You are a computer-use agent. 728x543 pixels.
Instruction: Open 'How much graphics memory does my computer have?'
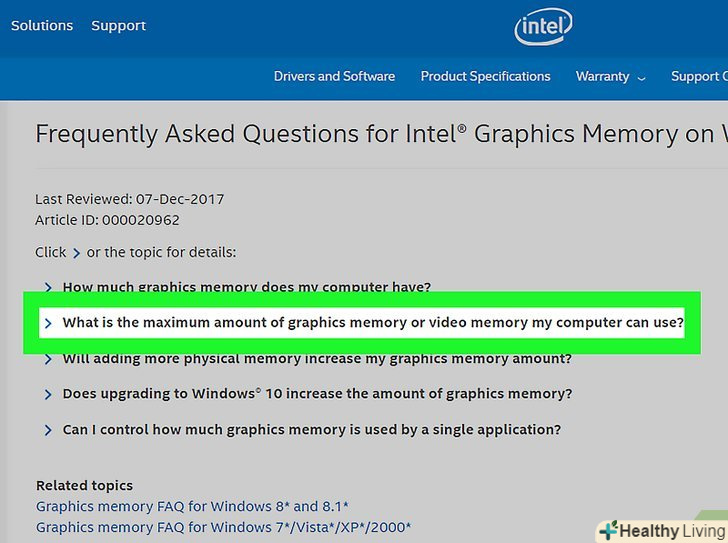pyautogui.click(x=246, y=287)
